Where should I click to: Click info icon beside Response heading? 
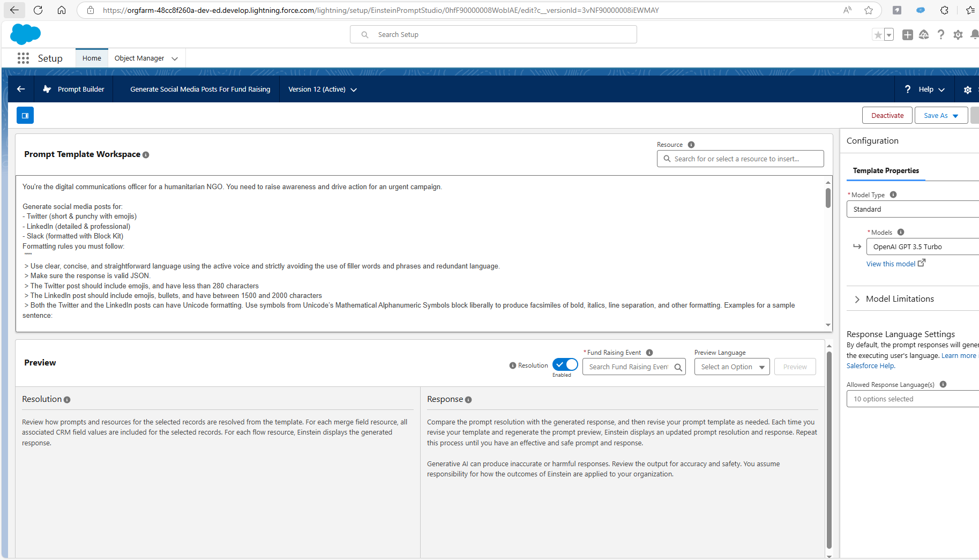pos(468,400)
